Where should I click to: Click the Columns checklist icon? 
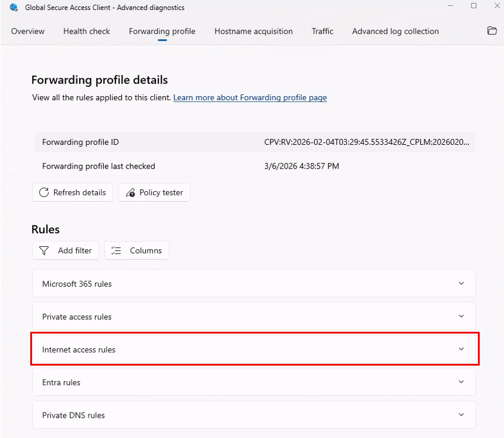click(116, 250)
